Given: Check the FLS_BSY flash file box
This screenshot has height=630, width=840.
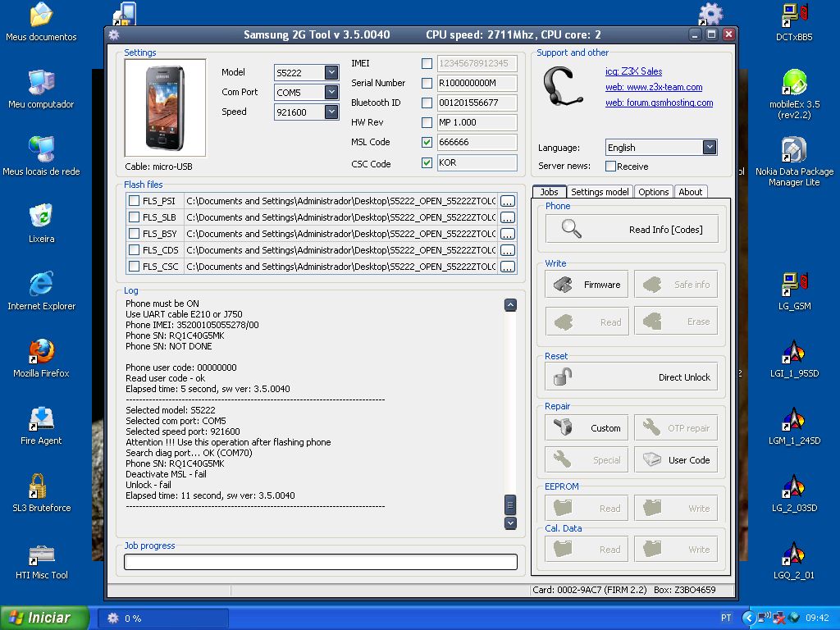Looking at the screenshot, I should coord(135,234).
